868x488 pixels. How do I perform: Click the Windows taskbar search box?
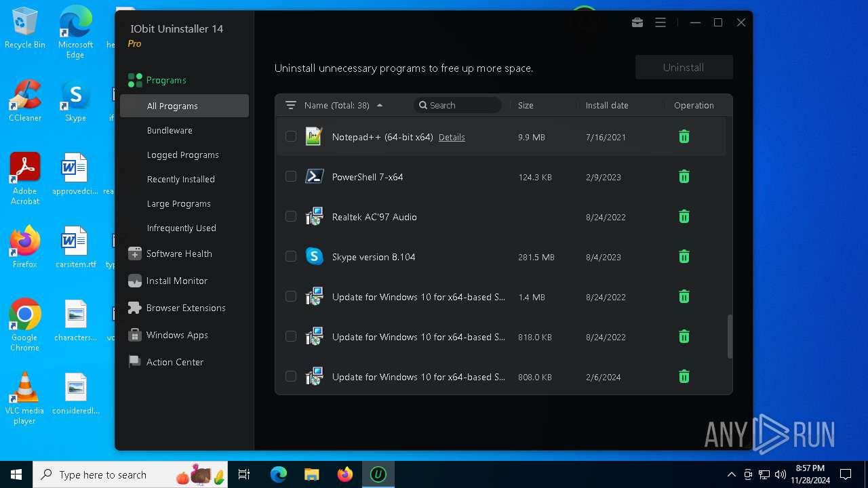point(131,474)
